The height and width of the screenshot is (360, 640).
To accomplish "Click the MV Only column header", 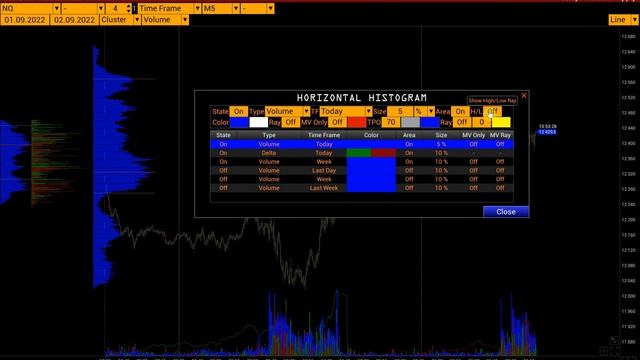I will (x=473, y=135).
